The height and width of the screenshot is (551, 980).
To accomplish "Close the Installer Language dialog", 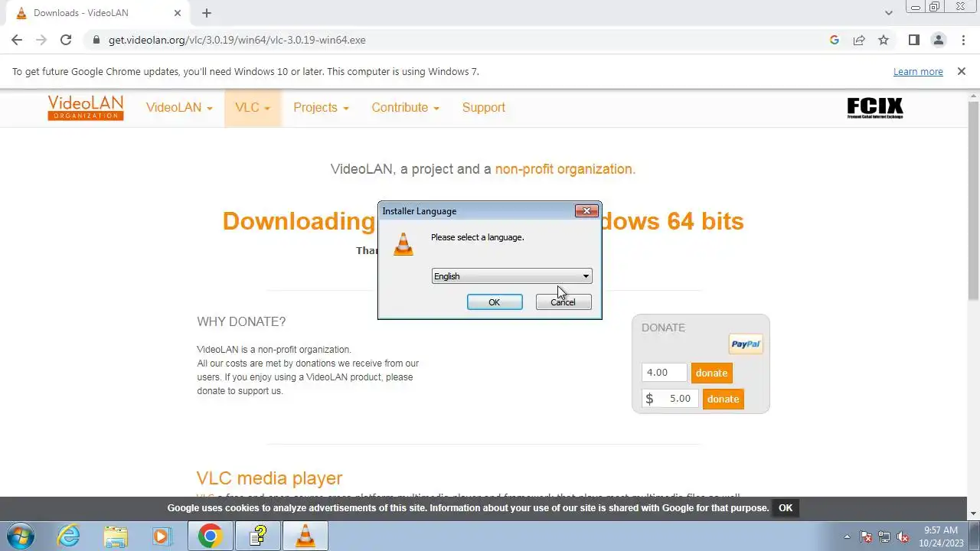I will pyautogui.click(x=586, y=211).
